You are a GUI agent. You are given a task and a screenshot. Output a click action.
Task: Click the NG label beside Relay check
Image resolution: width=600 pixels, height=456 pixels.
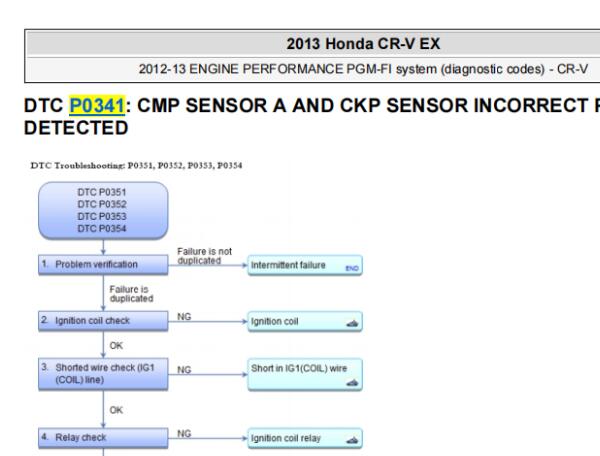(184, 433)
